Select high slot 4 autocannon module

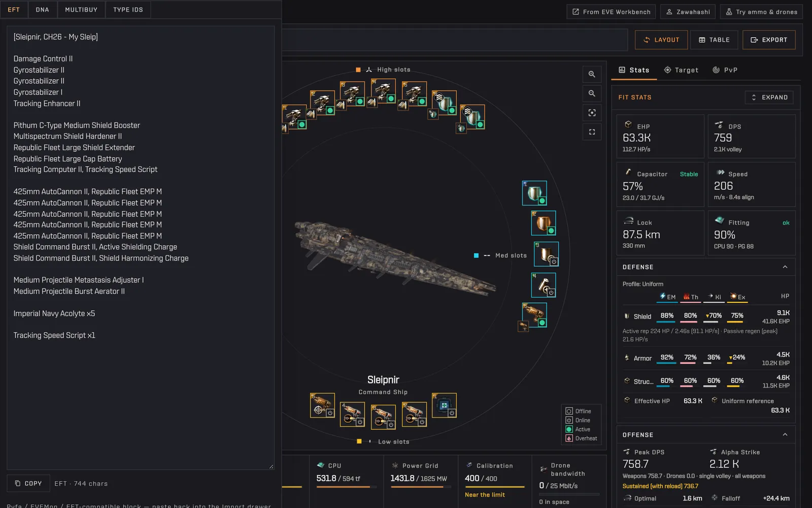click(383, 91)
